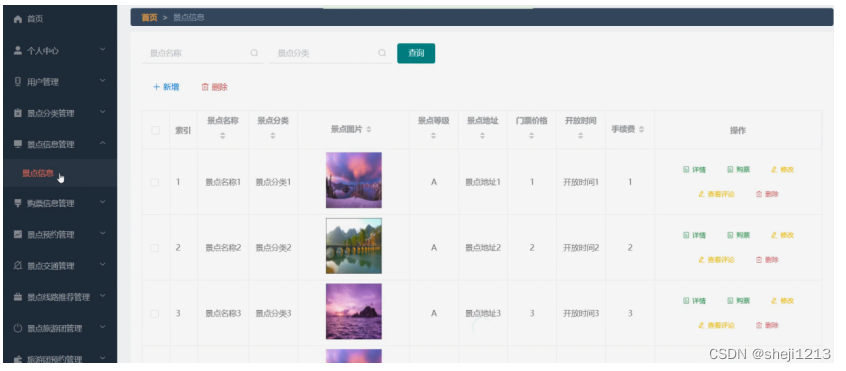Open the purple mountain thumbnail in row 1
Viewport: 846px width, 371px height.
pyautogui.click(x=354, y=180)
